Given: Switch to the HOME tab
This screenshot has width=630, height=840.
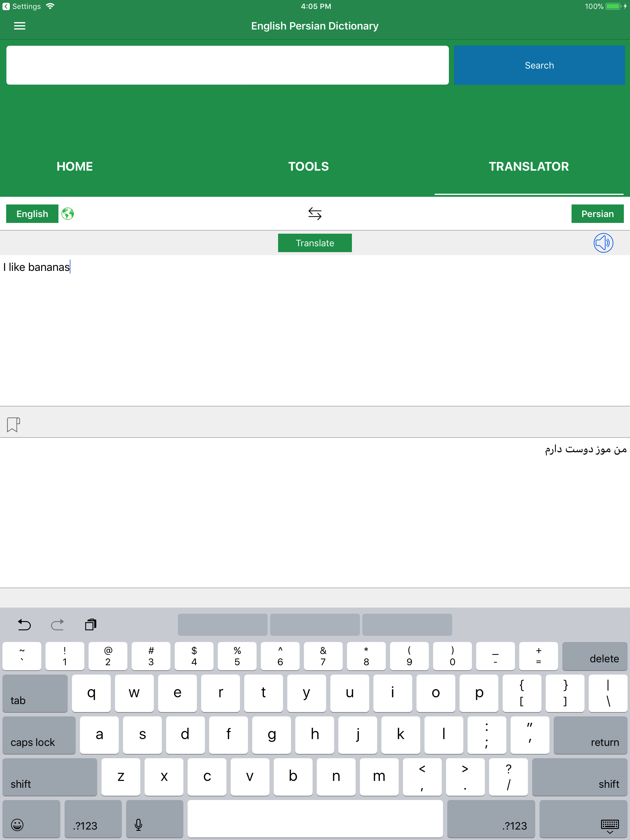Looking at the screenshot, I should pos(74,166).
